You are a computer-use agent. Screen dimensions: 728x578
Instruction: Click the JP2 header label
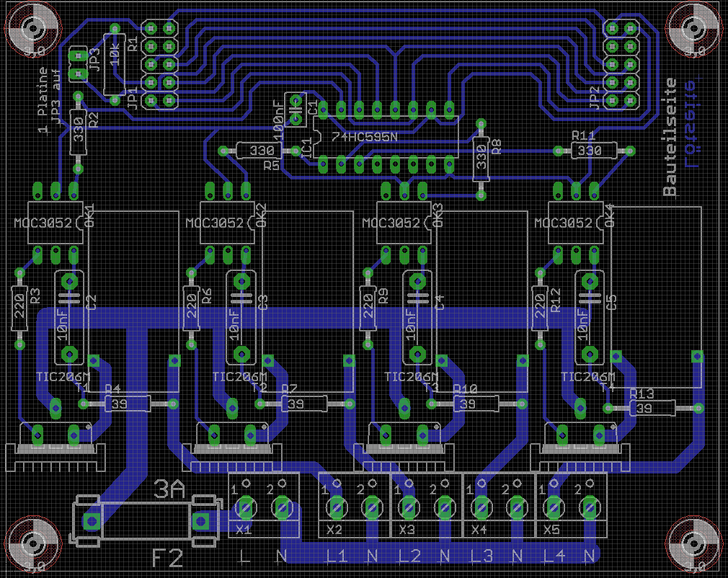point(595,98)
